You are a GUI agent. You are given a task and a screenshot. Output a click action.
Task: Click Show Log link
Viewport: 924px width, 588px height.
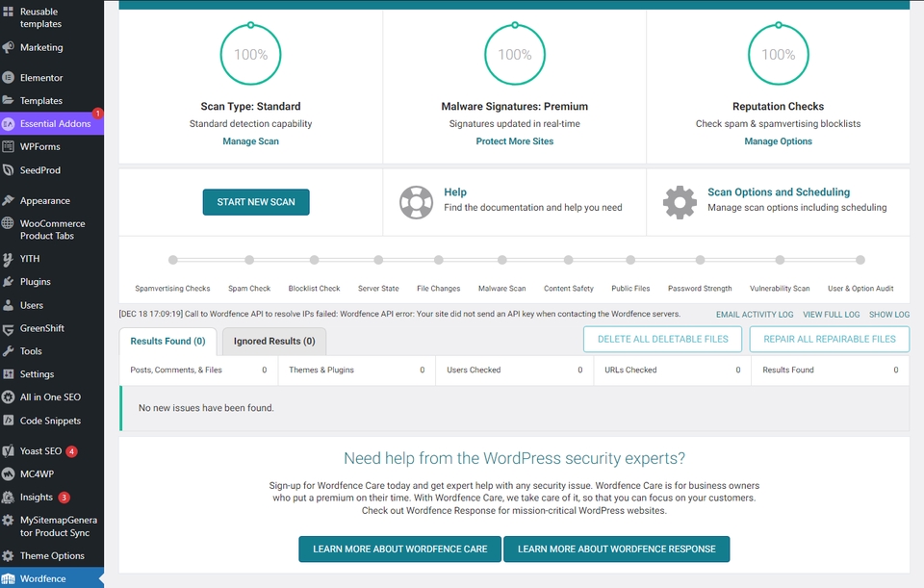click(x=889, y=315)
